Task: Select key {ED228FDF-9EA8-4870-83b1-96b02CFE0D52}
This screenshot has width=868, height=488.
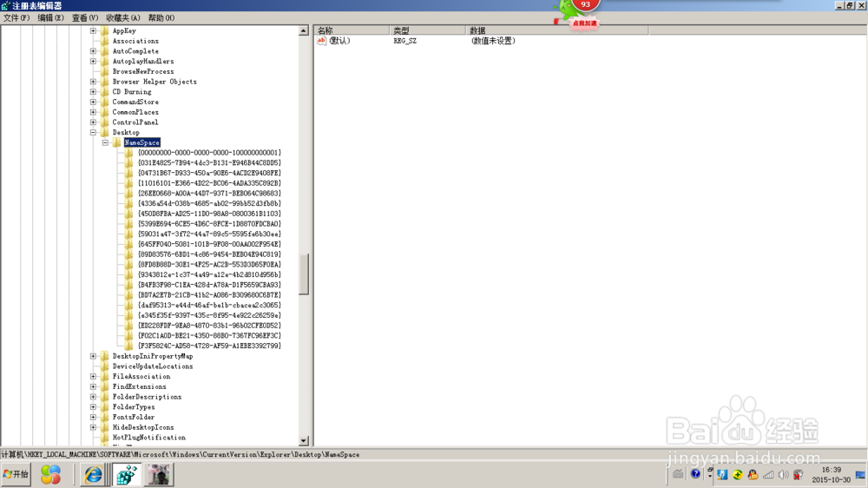Action: [x=210, y=326]
